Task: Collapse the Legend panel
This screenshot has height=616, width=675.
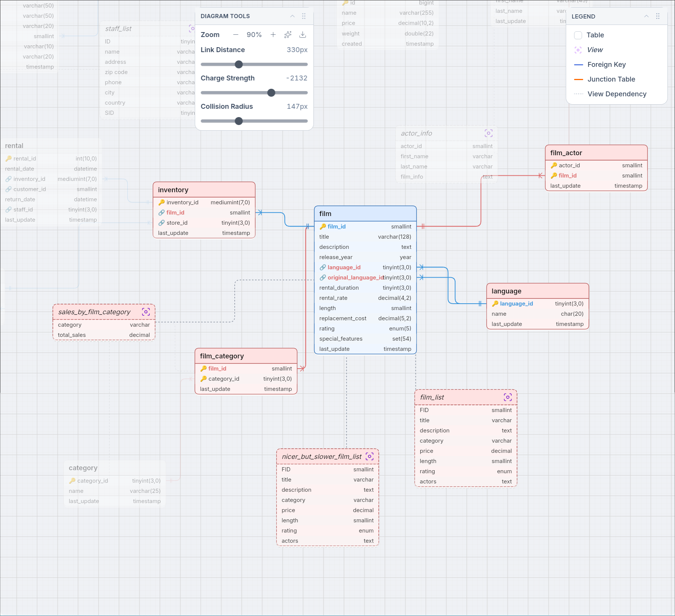Action: coord(646,16)
